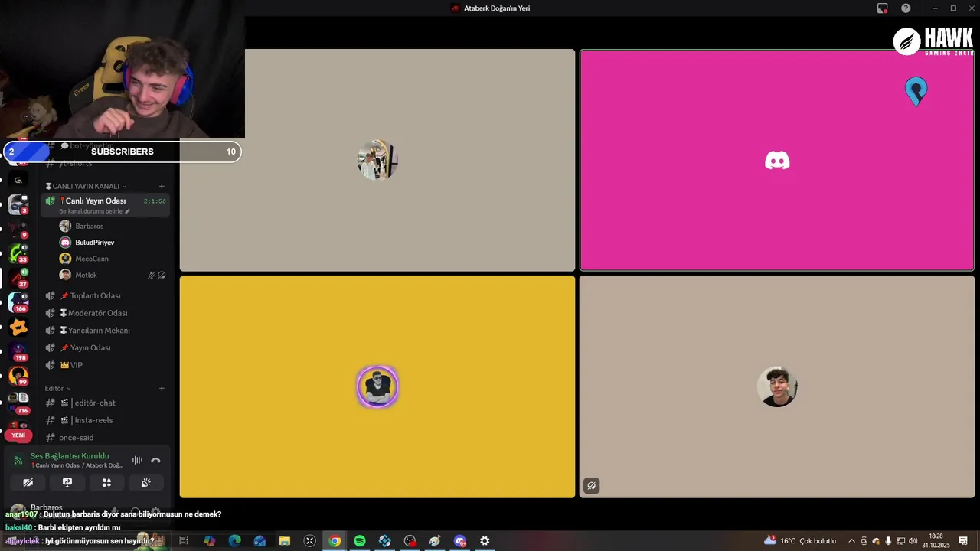Start screen share from voice panel

point(67,483)
